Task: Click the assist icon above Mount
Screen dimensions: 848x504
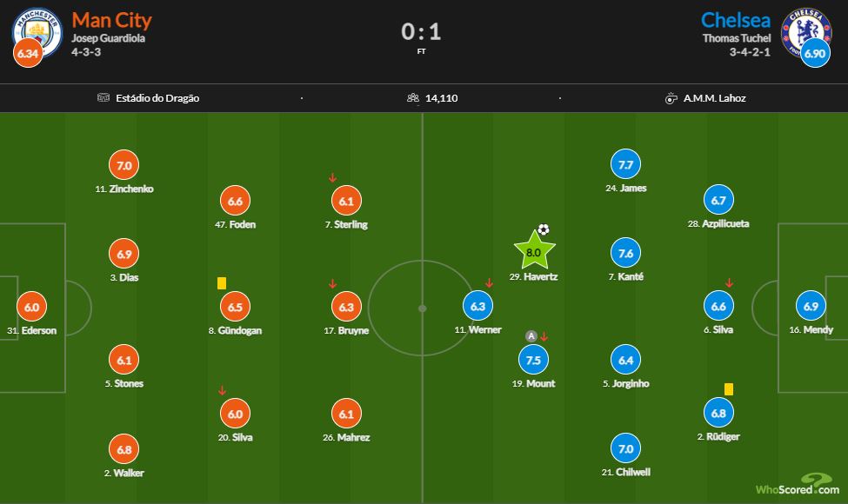Action: [531, 336]
